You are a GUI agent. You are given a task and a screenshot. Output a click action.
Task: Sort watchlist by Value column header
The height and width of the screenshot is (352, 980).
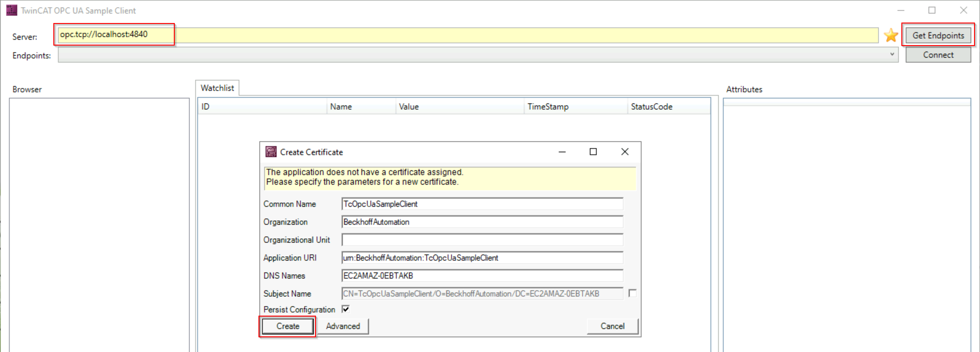point(460,107)
